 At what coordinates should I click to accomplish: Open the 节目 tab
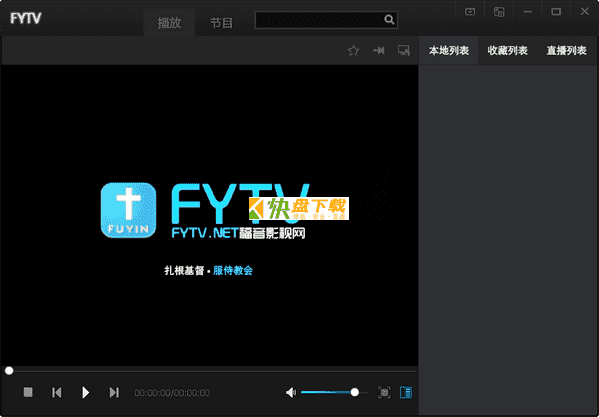[222, 23]
